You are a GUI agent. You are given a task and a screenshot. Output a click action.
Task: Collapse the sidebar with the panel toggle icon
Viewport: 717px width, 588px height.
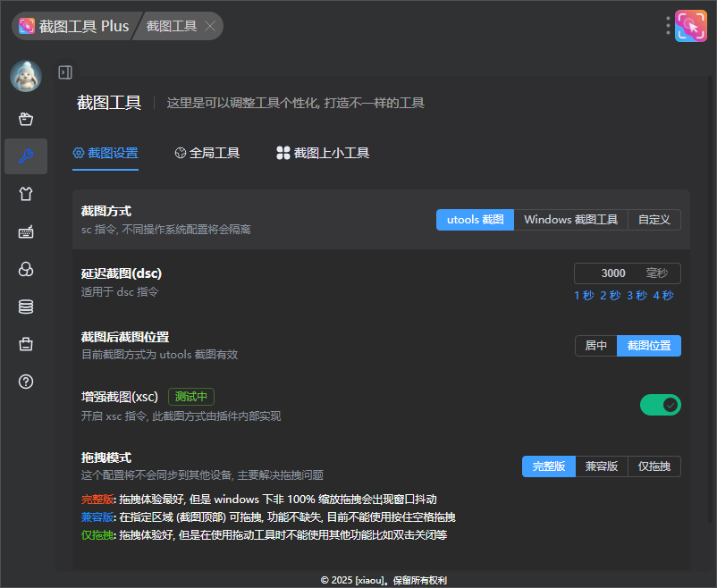(x=65, y=72)
